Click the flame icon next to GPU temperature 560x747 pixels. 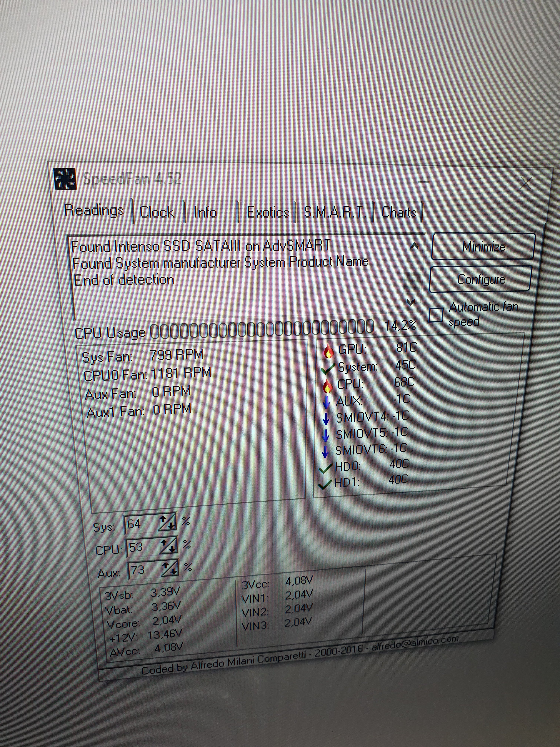328,352
